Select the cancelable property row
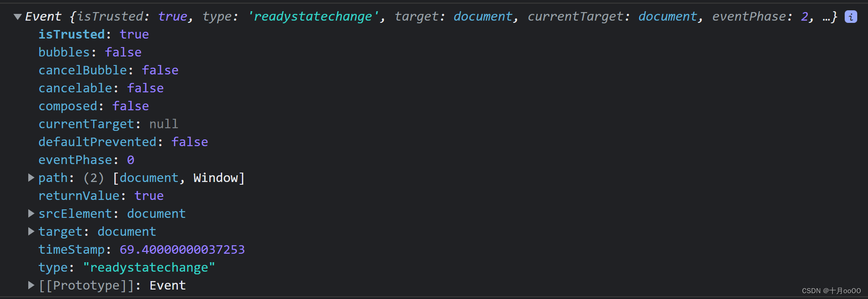The image size is (868, 299). [x=75, y=88]
